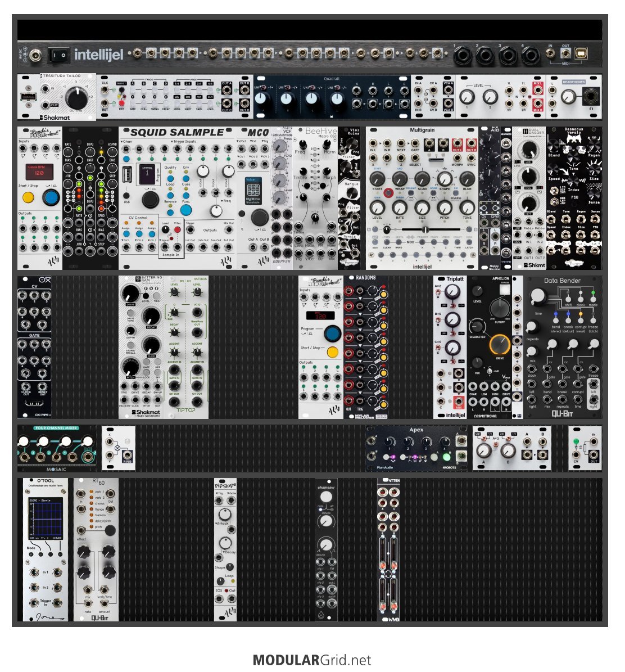
Task: Select the Quadratt module title
Action: point(332,78)
